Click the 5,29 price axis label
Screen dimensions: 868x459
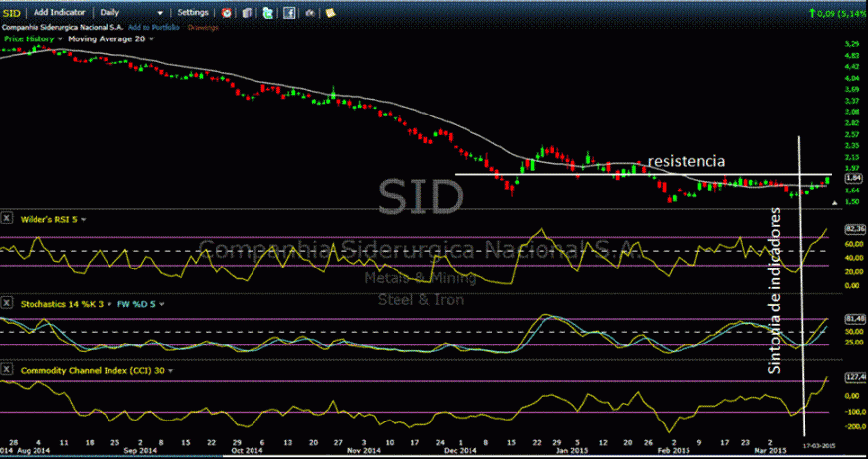pyautogui.click(x=851, y=44)
